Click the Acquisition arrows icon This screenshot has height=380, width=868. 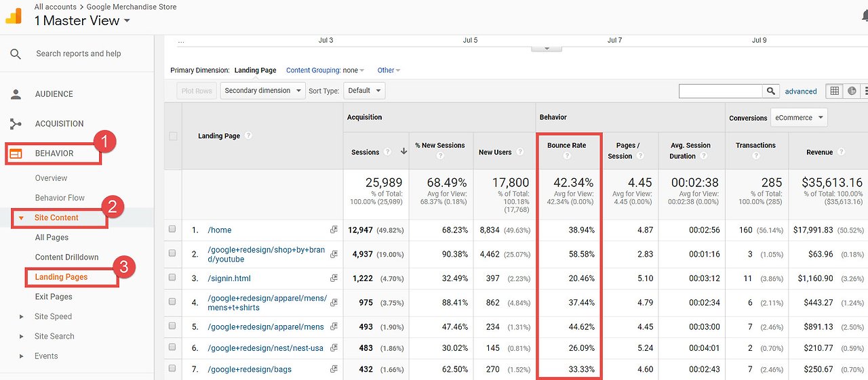tap(16, 124)
